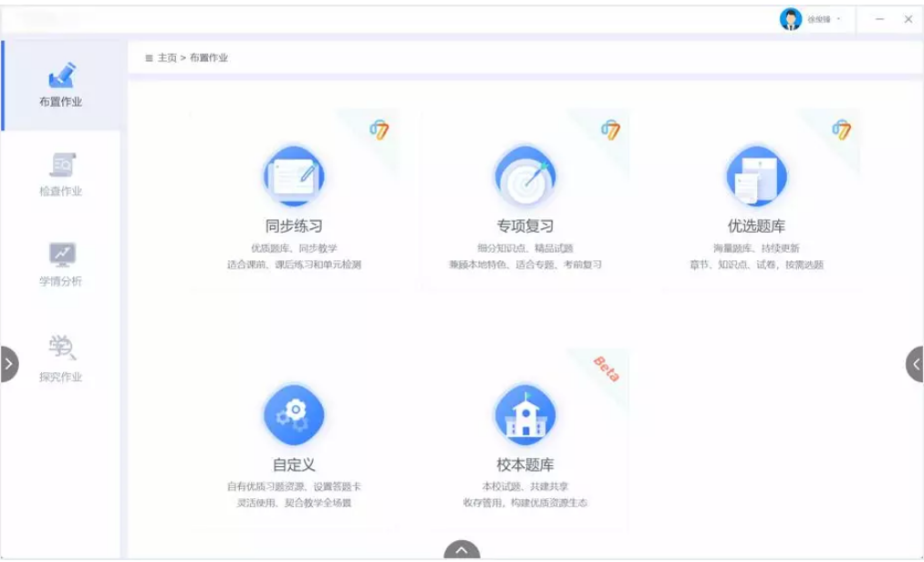Viewport: 924px width, 562px height.
Task: Go to 主页 in the breadcrumb
Action: click(x=167, y=58)
